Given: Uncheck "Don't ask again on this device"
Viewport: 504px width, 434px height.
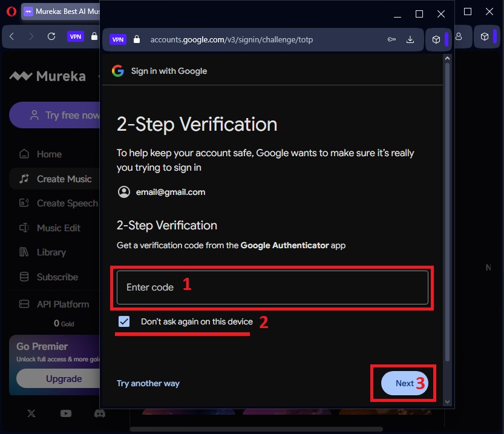Looking at the screenshot, I should click(124, 321).
